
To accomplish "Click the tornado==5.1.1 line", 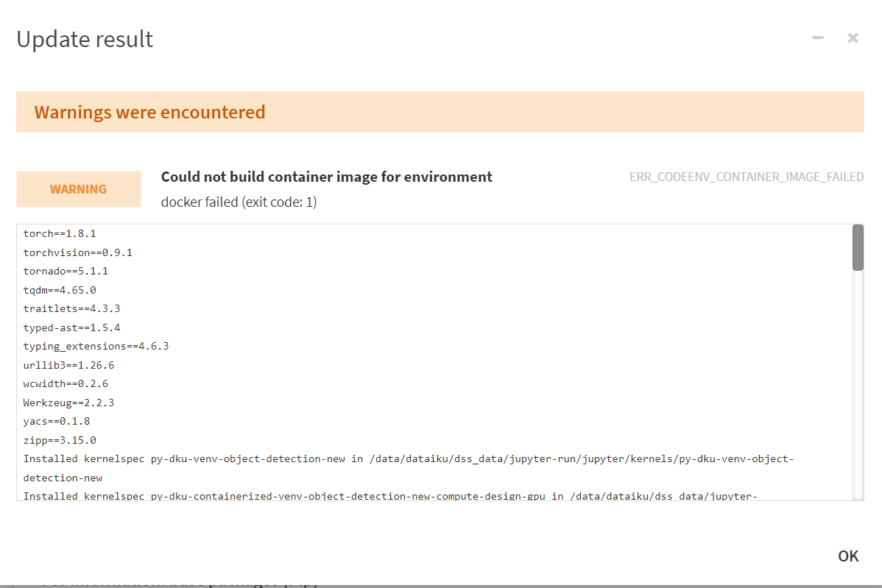I will pos(66,271).
